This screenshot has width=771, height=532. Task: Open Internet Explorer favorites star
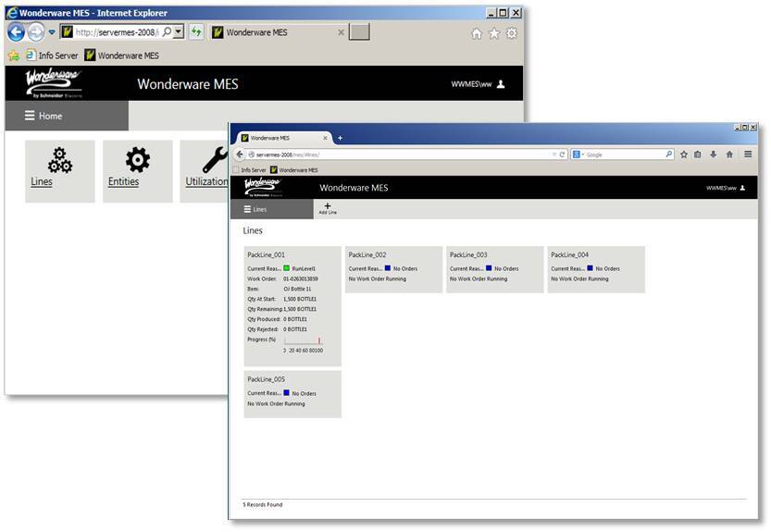[x=494, y=33]
